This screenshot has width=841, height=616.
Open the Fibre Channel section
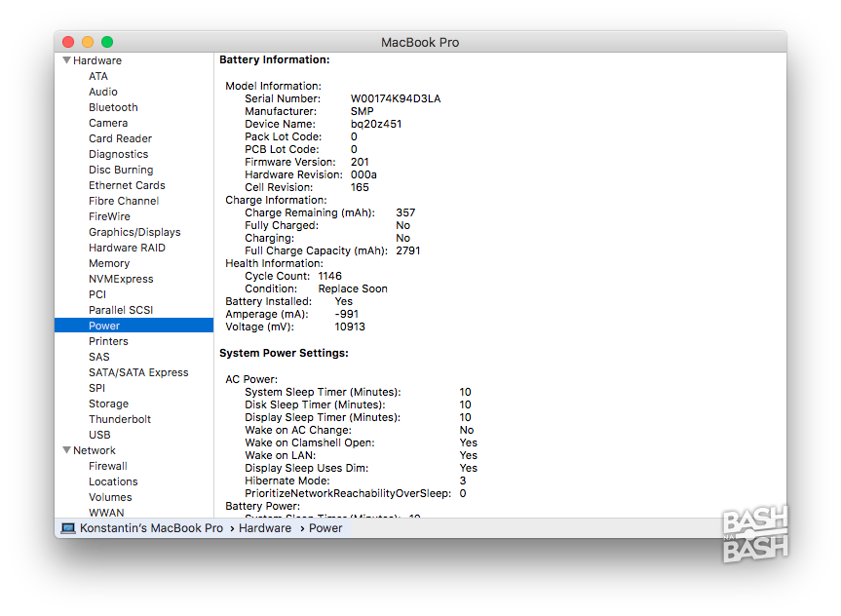point(124,201)
